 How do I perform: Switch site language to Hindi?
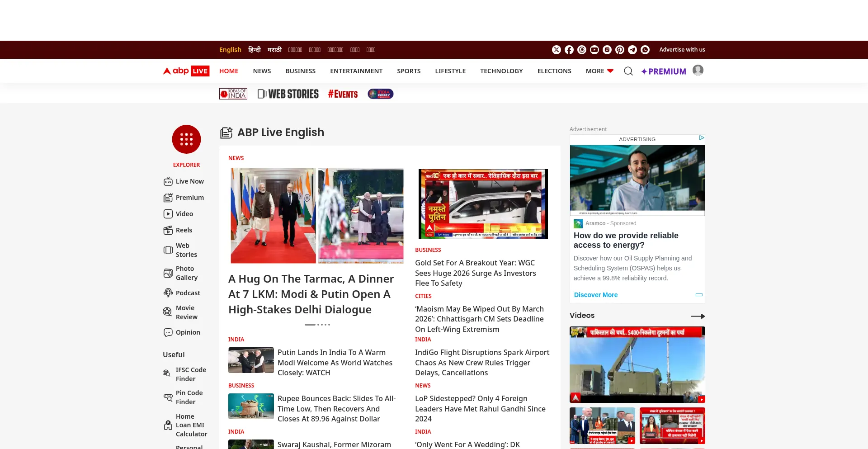254,50
